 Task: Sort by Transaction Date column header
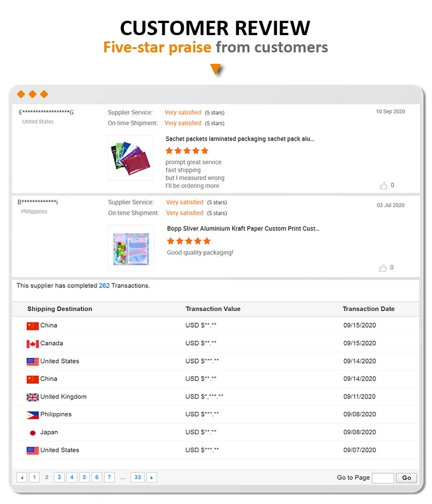tap(368, 309)
